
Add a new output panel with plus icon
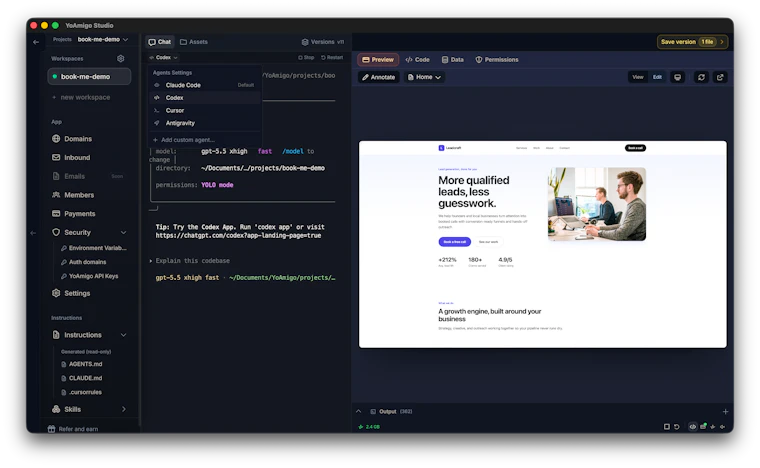tap(725, 412)
